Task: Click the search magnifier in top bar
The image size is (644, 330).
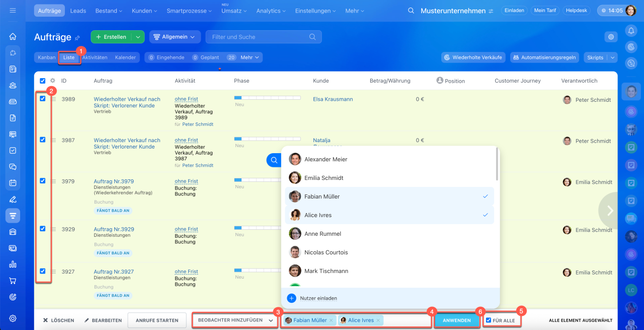Action: tap(411, 11)
